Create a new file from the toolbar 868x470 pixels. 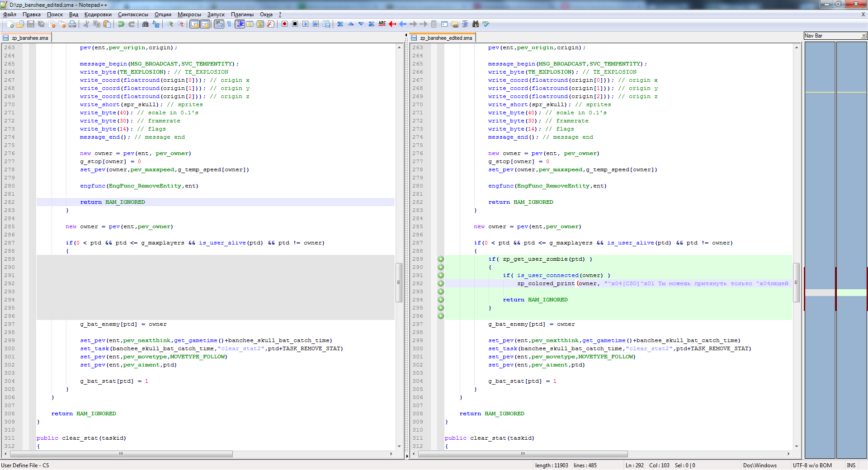click(x=9, y=24)
